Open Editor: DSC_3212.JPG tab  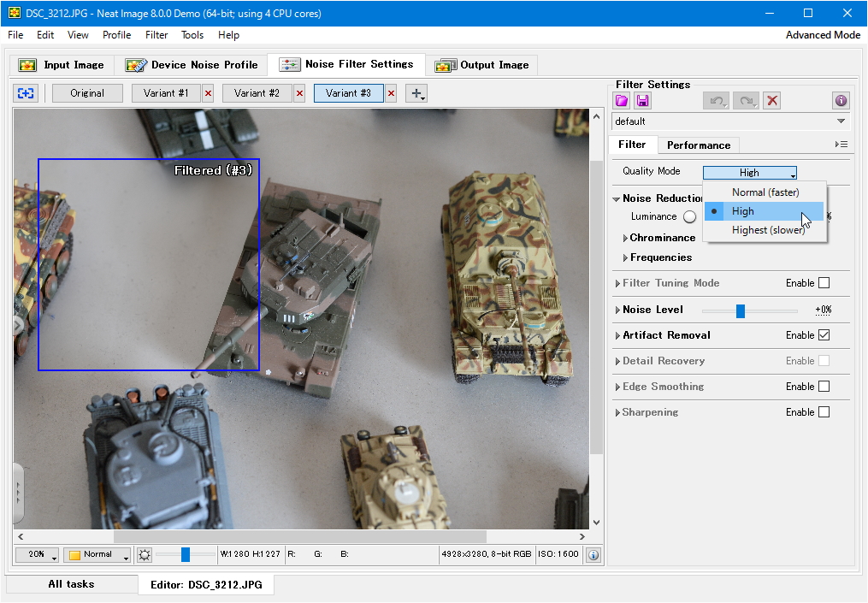206,585
